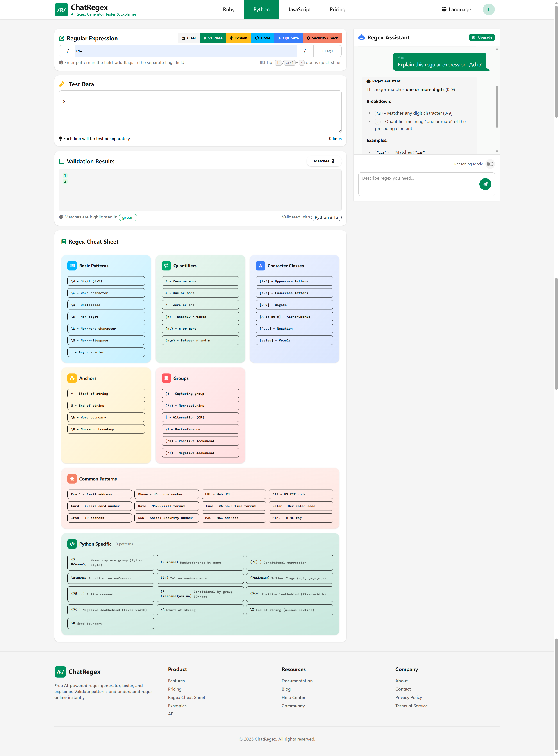This screenshot has width=559, height=756.
Task: Open the Code generation tool
Action: click(263, 38)
